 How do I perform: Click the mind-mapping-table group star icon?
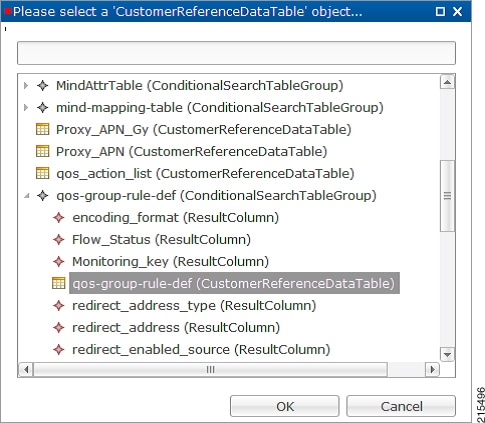coord(43,107)
